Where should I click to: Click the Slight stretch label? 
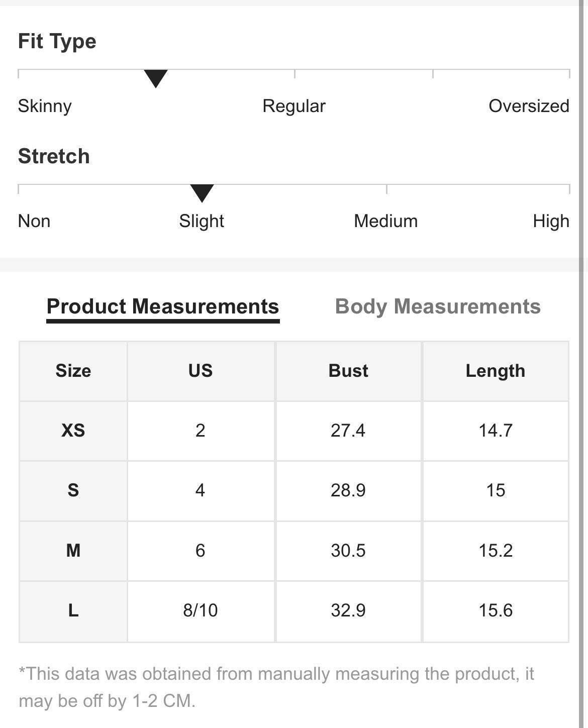[x=202, y=221]
